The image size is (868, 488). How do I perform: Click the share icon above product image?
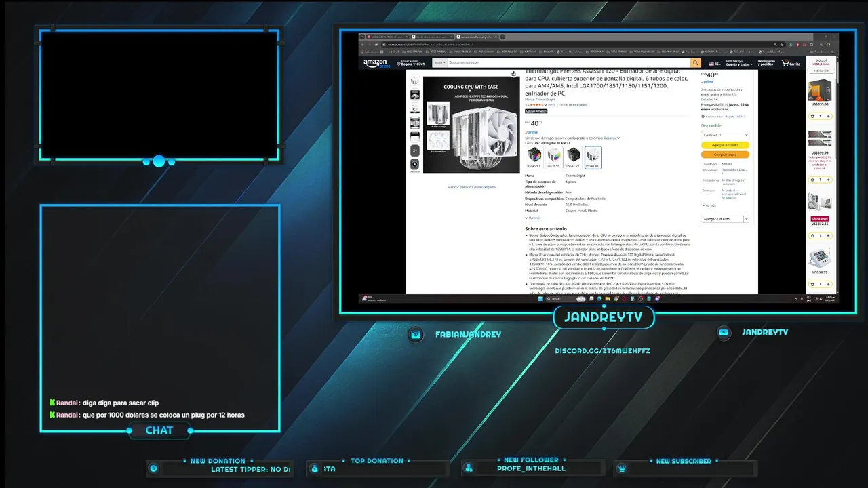click(513, 74)
